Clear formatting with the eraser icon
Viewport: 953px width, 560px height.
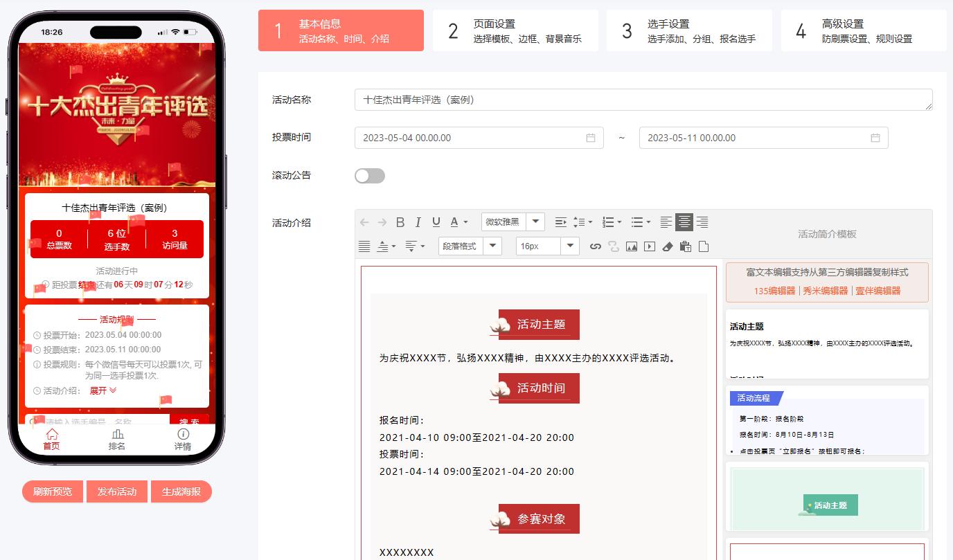click(x=666, y=246)
